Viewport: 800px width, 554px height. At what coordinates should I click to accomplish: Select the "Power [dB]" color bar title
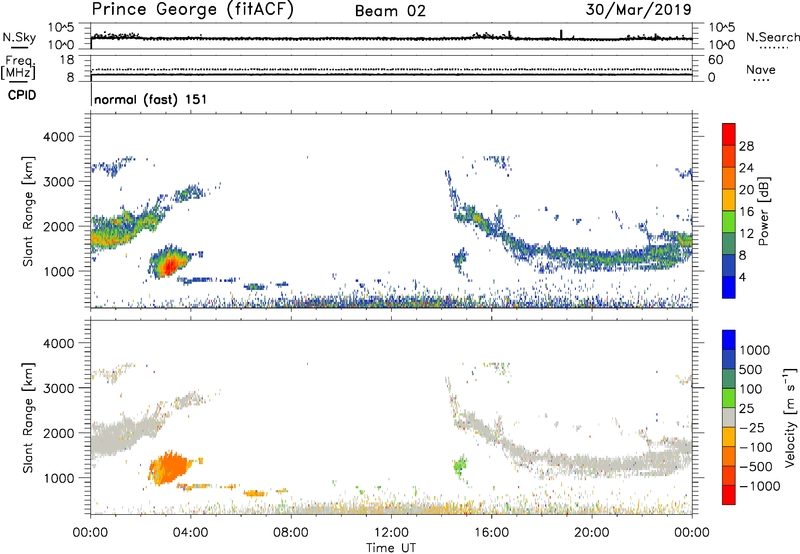pyautogui.click(x=764, y=211)
